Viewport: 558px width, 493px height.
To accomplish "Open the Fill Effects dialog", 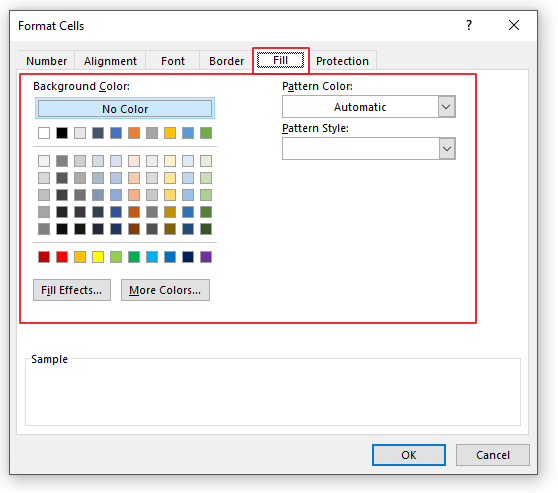I will coord(72,290).
